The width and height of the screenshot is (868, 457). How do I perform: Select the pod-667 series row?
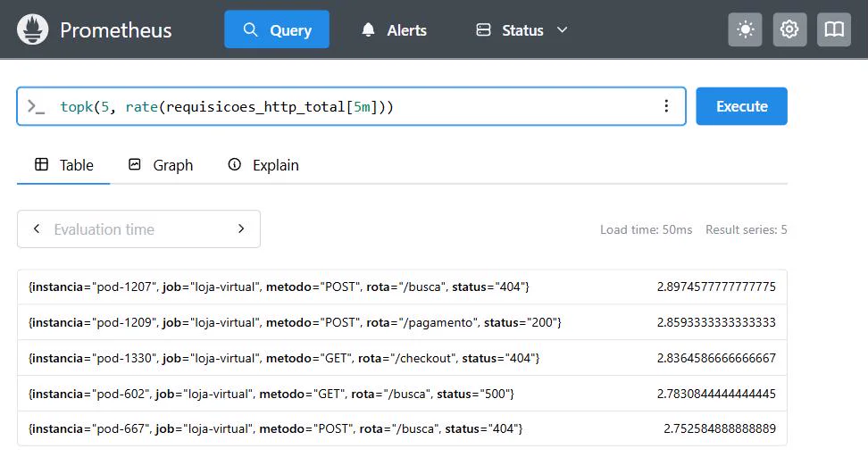click(x=402, y=428)
